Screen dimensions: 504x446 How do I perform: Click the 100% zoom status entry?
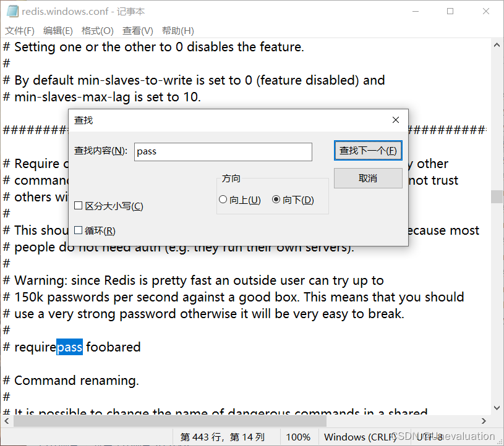(298, 437)
